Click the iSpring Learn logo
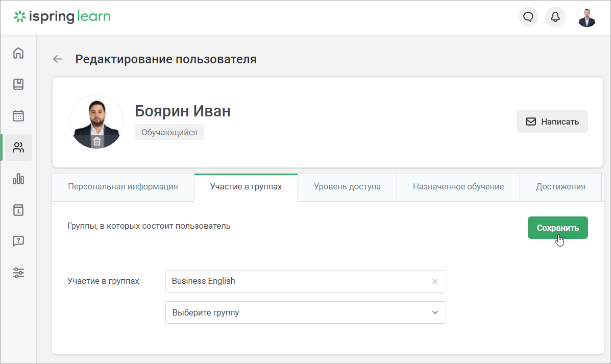Screen dimensions: 611x364 tap(62, 16)
